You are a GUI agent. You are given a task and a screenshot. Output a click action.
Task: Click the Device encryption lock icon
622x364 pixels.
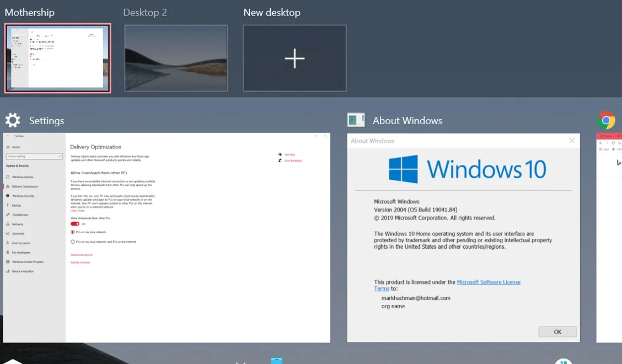click(x=8, y=271)
